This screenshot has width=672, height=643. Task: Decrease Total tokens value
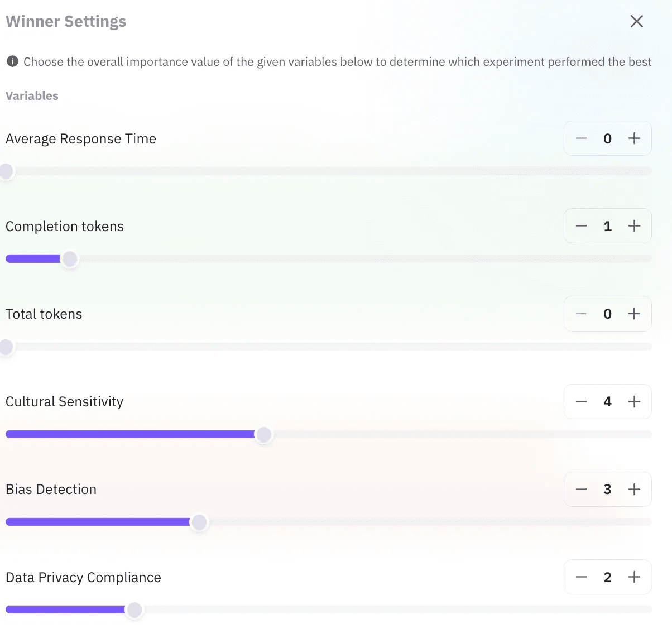pos(581,314)
